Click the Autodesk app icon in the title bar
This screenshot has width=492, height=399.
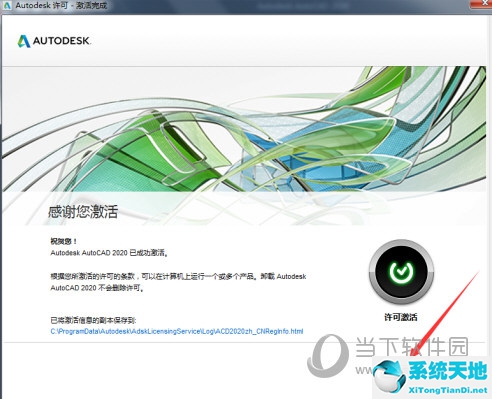7,5
